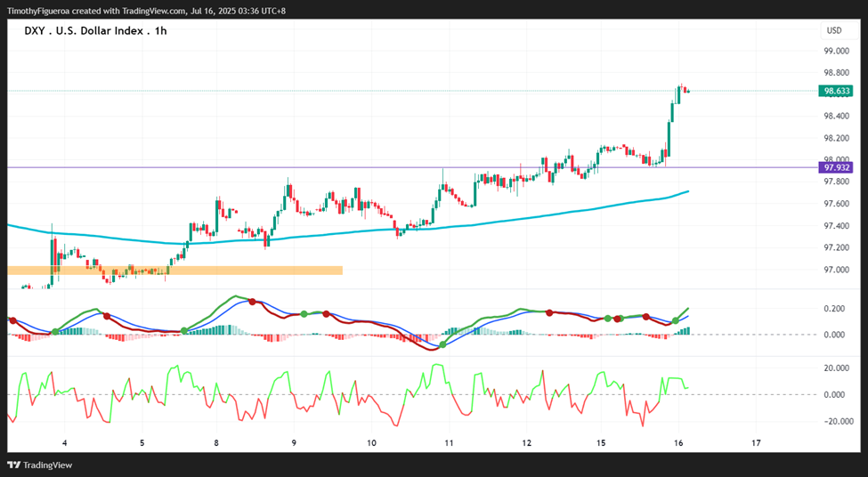This screenshot has width=868, height=477.
Task: Click the 20.000 label on oscillator scale
Action: click(835, 368)
